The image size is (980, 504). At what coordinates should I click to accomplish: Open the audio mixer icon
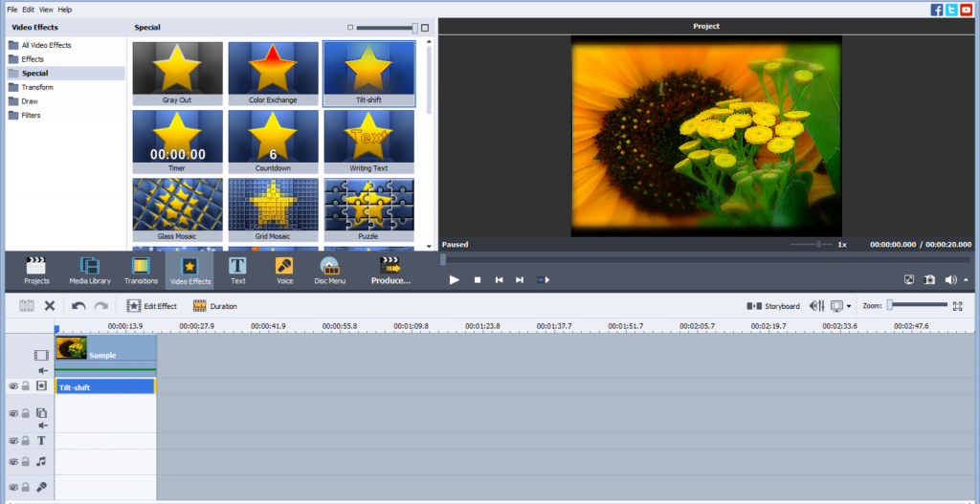point(816,306)
